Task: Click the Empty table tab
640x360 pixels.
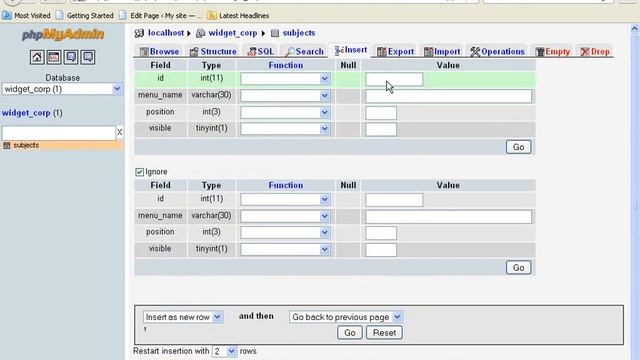Action: (x=553, y=51)
